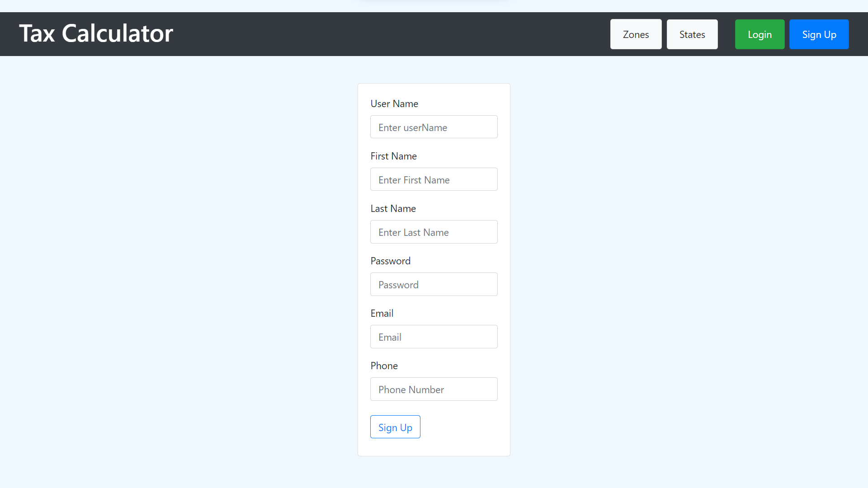Click the Zones navigation button
Viewport: 868px width, 488px height.
tap(636, 34)
